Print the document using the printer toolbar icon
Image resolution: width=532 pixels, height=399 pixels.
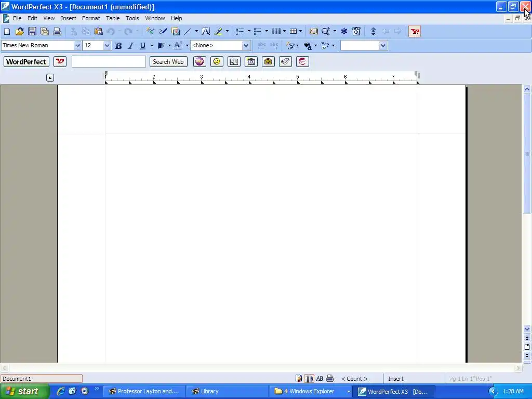coord(57,32)
